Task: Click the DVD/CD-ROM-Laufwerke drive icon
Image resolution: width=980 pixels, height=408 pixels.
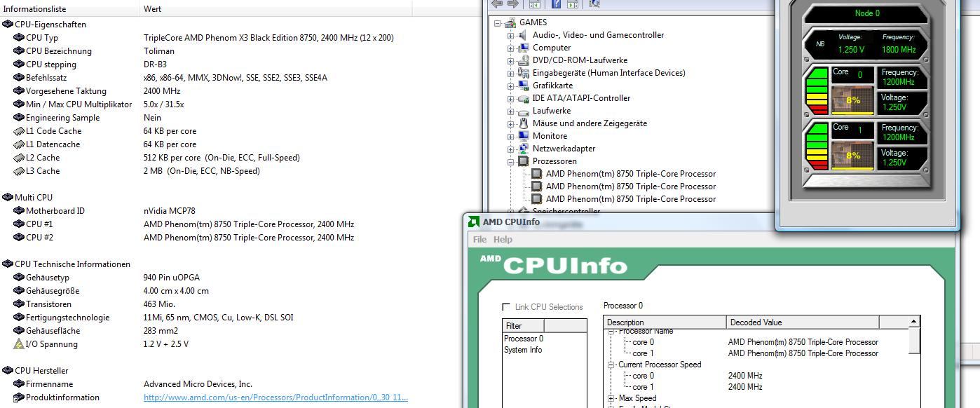Action: pyautogui.click(x=523, y=60)
